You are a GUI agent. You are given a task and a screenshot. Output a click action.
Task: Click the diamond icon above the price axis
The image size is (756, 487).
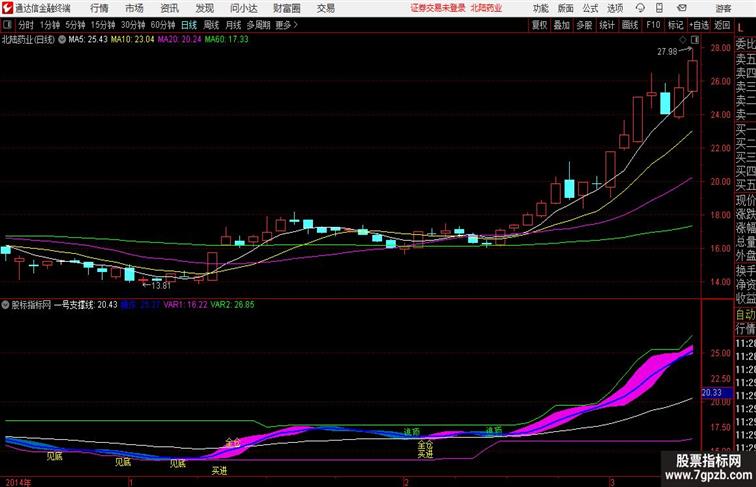pyautogui.click(x=683, y=40)
